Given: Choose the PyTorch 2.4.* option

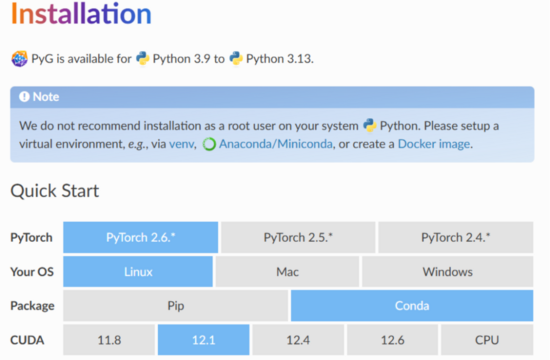Looking at the screenshot, I should (456, 237).
